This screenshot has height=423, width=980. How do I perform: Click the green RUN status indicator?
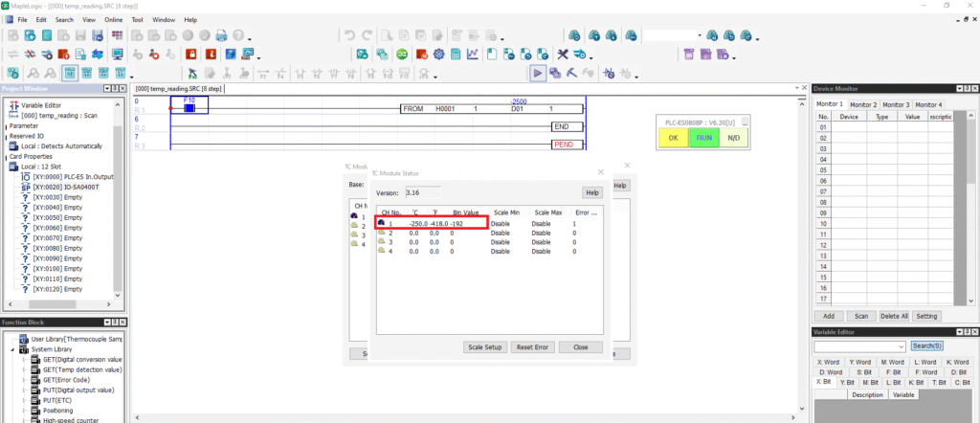pos(703,138)
